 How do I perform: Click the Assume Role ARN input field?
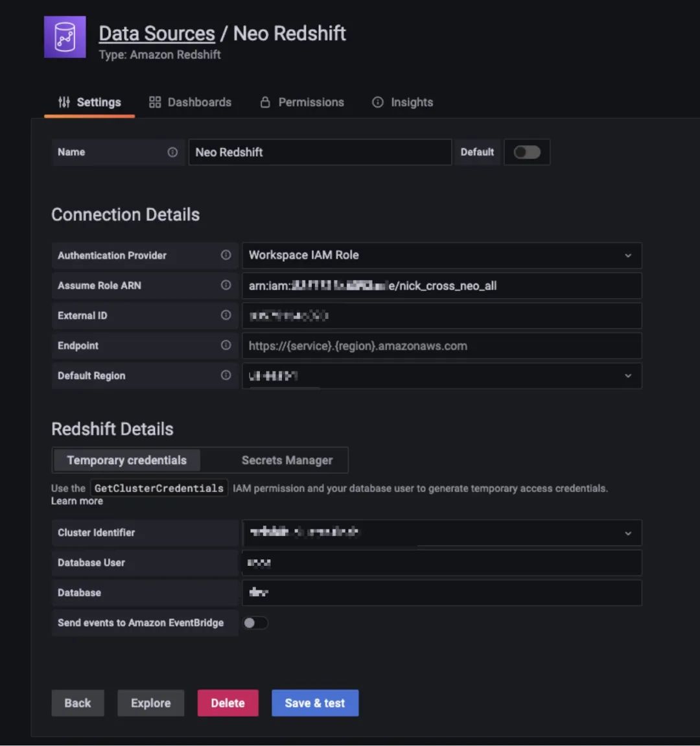[x=441, y=285]
